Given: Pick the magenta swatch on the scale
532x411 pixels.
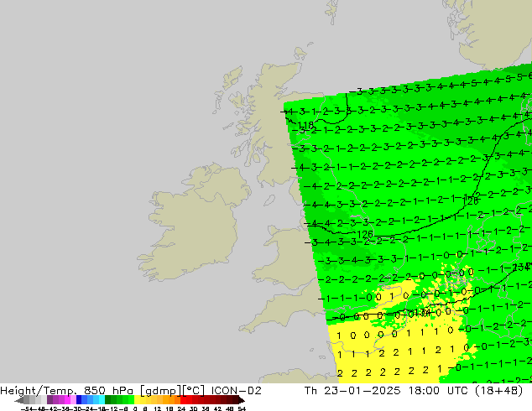Looking at the screenshot, I should pos(67,400).
